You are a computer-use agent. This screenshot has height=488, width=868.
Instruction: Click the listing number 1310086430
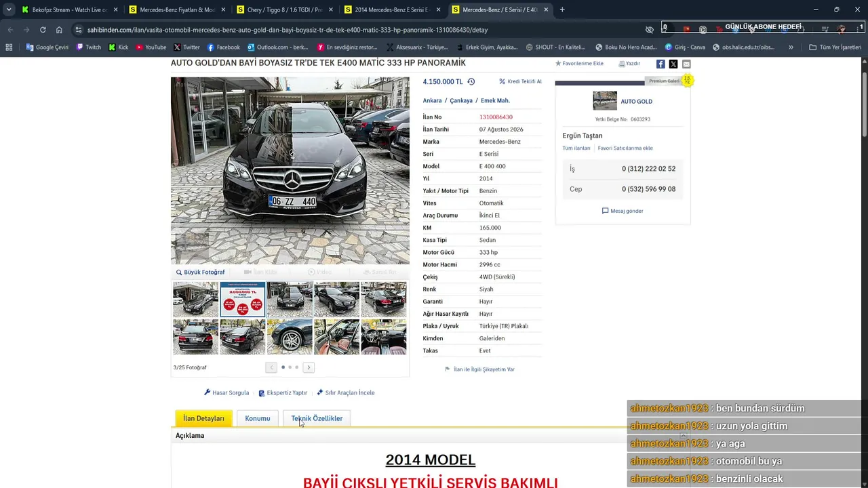(496, 117)
